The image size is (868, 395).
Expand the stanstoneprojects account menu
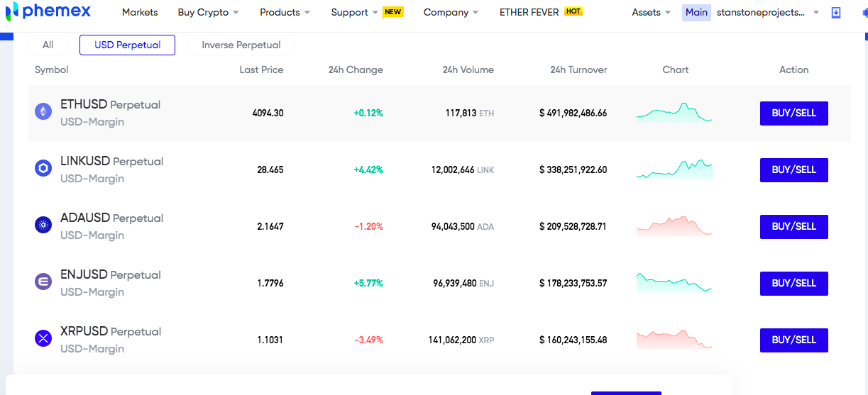768,12
